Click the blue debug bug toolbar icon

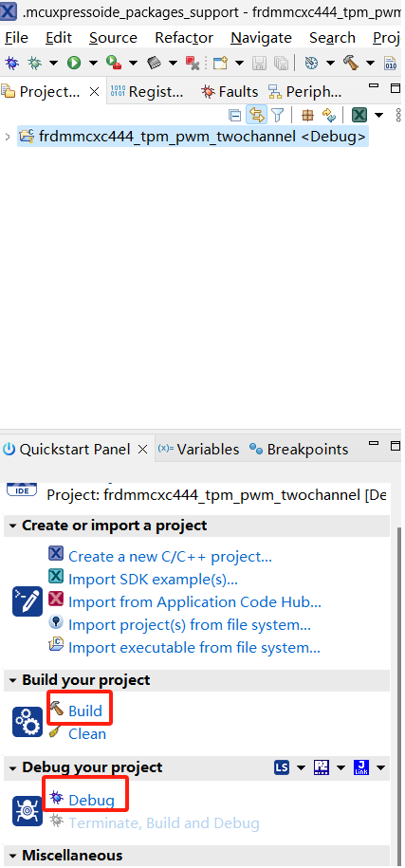coord(11,63)
